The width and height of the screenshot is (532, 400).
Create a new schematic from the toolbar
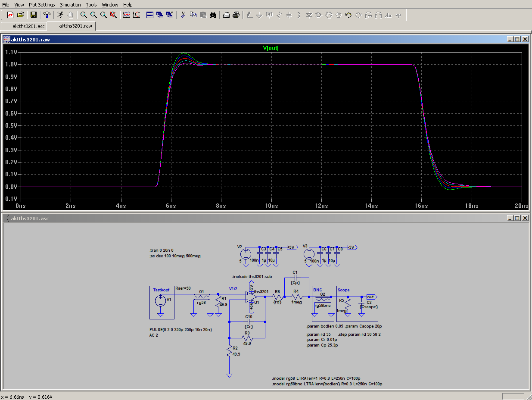10,15
